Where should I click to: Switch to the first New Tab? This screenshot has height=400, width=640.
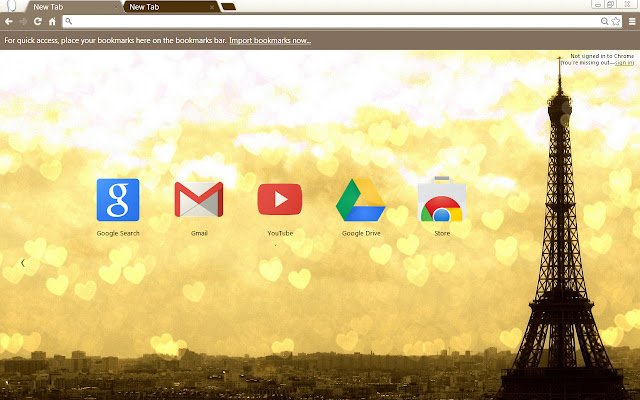pyautogui.click(x=73, y=7)
